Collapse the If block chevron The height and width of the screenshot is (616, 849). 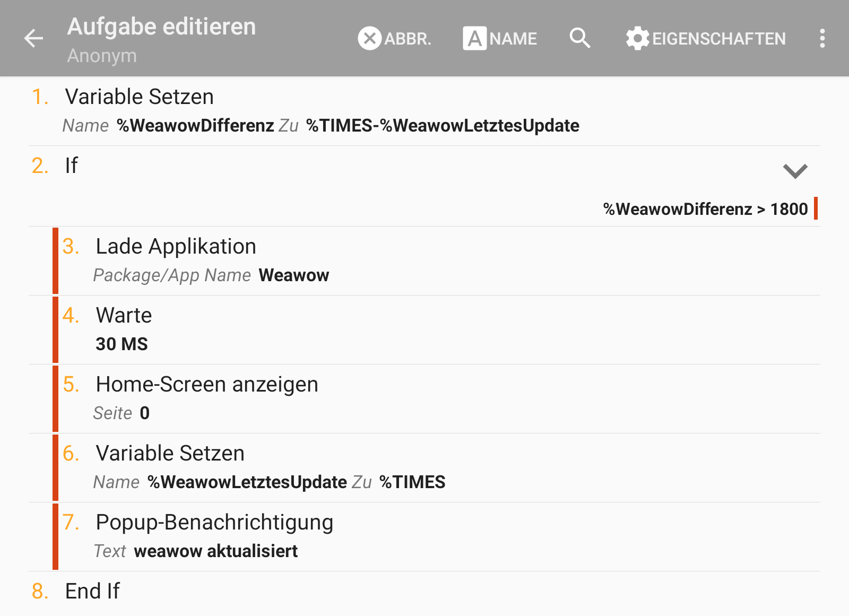795,171
